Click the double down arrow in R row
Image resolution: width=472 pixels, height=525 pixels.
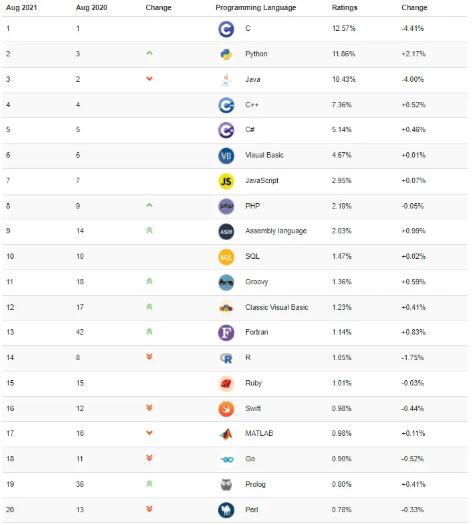click(x=149, y=357)
